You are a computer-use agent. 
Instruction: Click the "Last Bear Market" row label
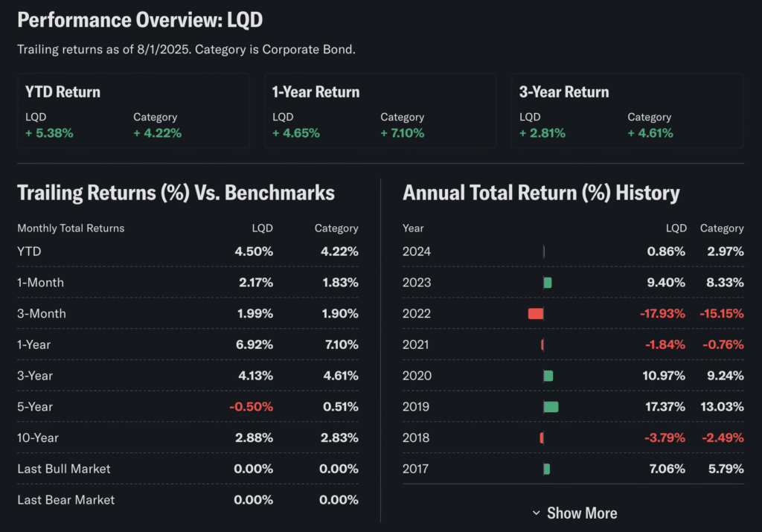[66, 501]
